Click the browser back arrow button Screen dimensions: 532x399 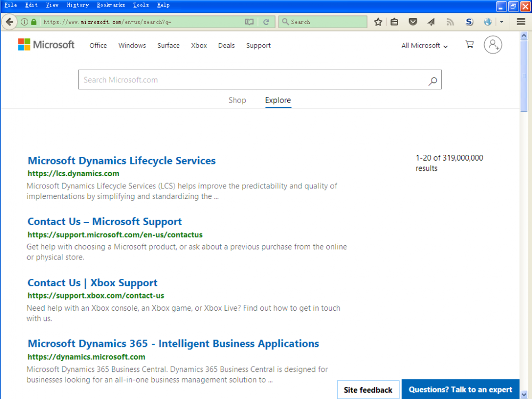tap(9, 22)
